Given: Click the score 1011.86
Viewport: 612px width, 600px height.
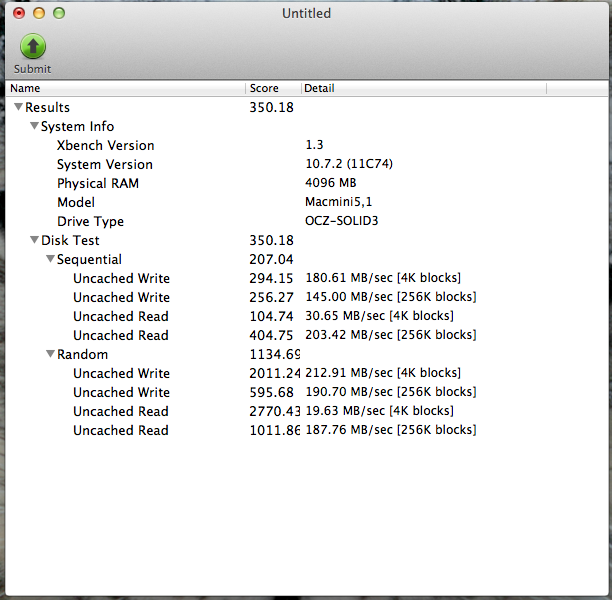Looking at the screenshot, I should 275,430.
